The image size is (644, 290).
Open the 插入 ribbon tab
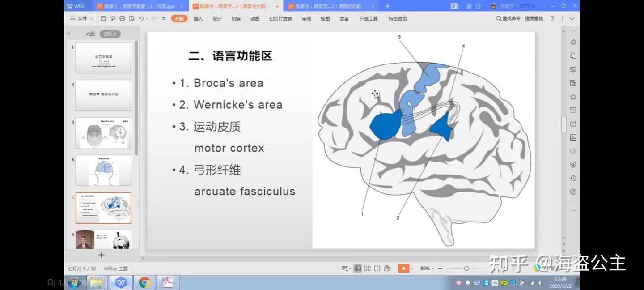tap(198, 18)
